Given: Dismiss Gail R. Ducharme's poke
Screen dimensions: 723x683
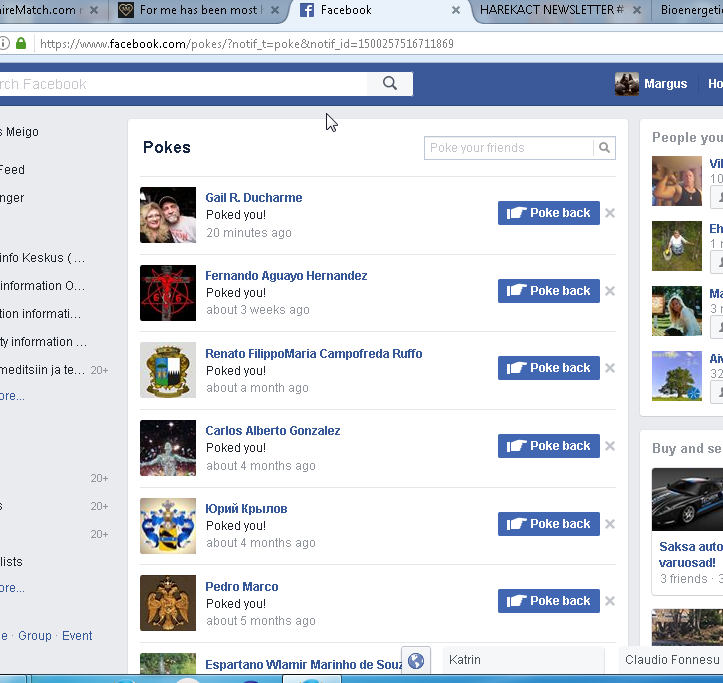Looking at the screenshot, I should tap(610, 213).
